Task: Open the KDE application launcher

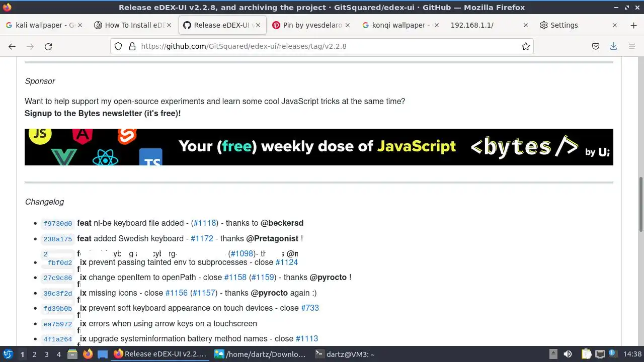Action: (x=8, y=354)
